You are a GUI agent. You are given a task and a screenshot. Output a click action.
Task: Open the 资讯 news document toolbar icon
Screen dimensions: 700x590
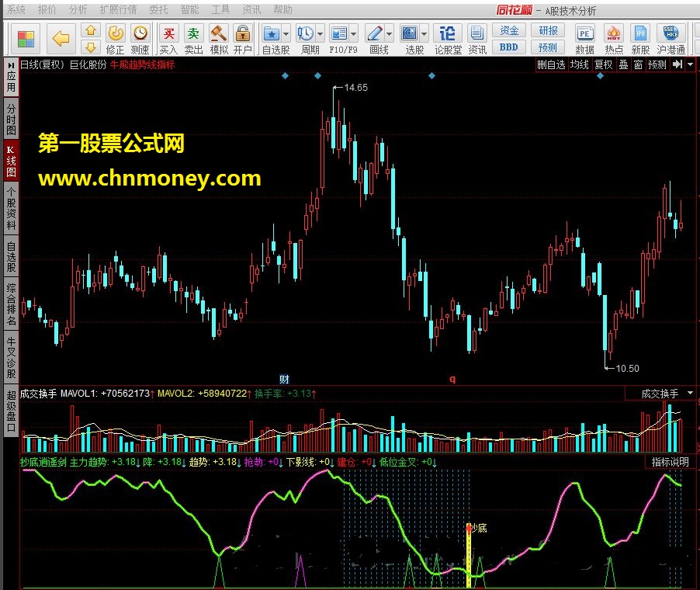pyautogui.click(x=477, y=40)
